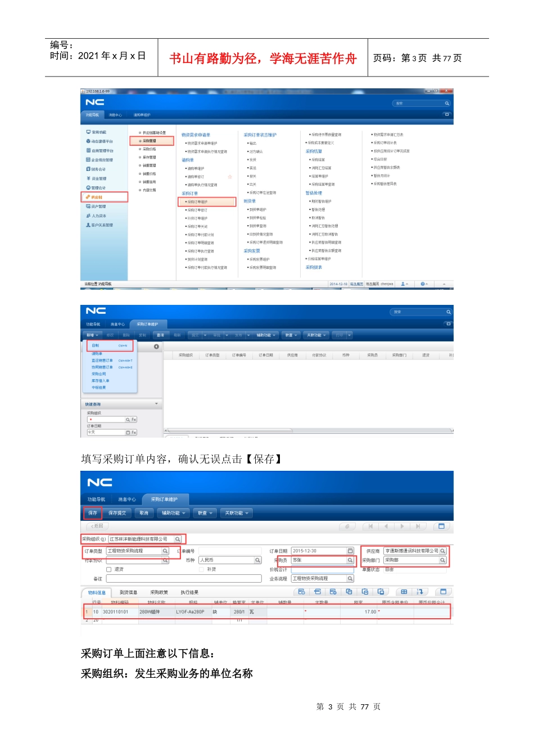The image size is (534, 756).
Task: Open 关联功能 dropdown on the order form toolbar
Action: [236, 513]
